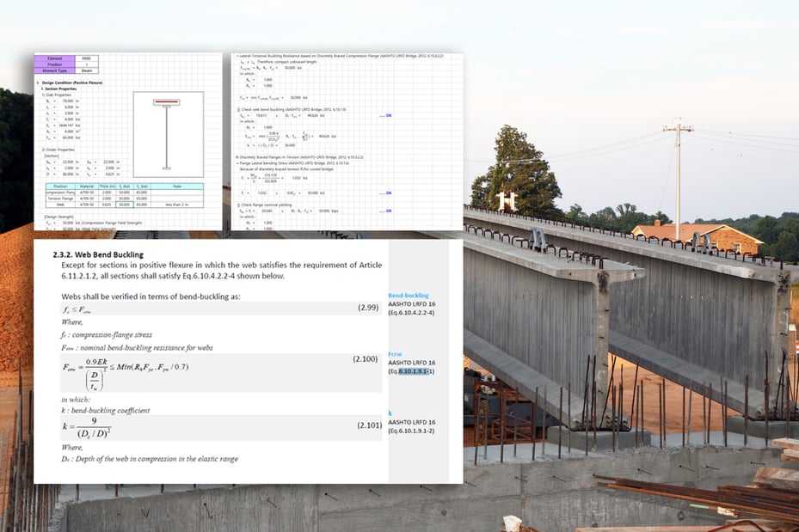Image resolution: width=799 pixels, height=532 pixels.
Task: Click 'Dc : Depth of the web in compression' line
Action: pos(150,459)
